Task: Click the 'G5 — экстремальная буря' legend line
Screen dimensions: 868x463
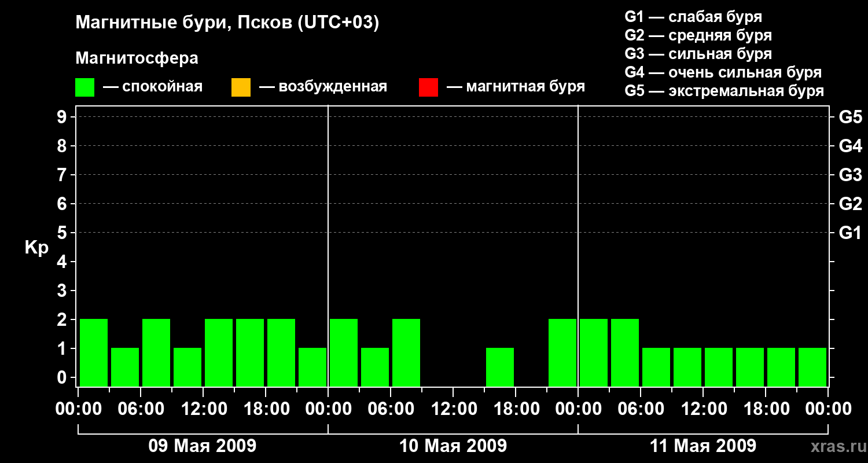Action: [x=724, y=91]
